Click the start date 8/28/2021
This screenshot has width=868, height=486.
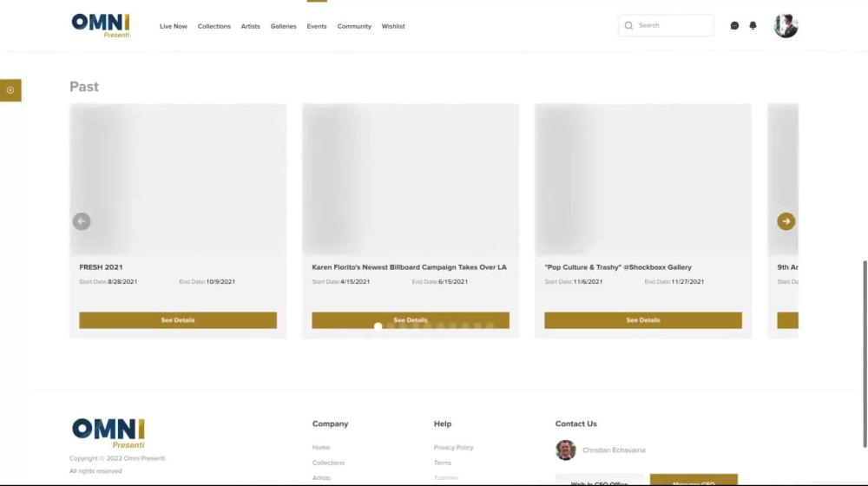point(122,282)
